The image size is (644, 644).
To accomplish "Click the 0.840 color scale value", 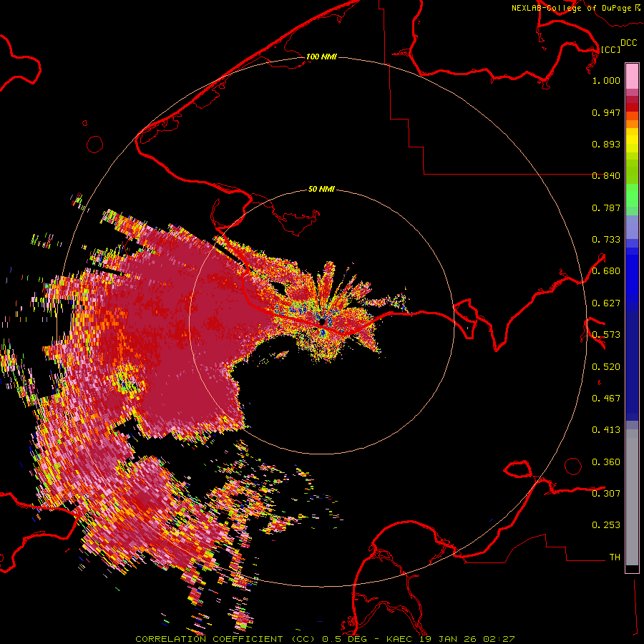I will 606,176.
